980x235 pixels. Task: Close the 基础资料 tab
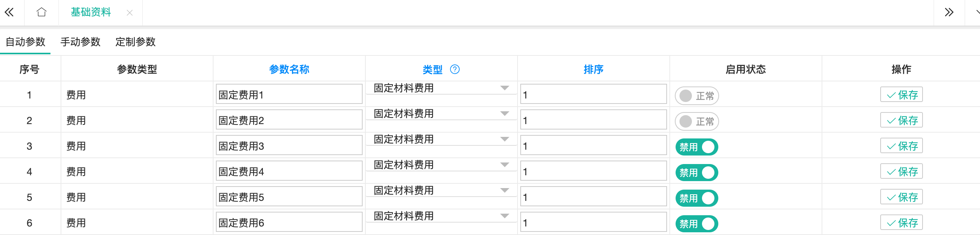130,13
